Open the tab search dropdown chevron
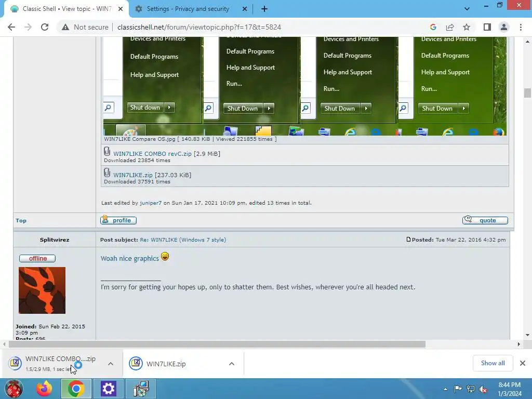Screen dimensions: 532x399 click(467, 9)
